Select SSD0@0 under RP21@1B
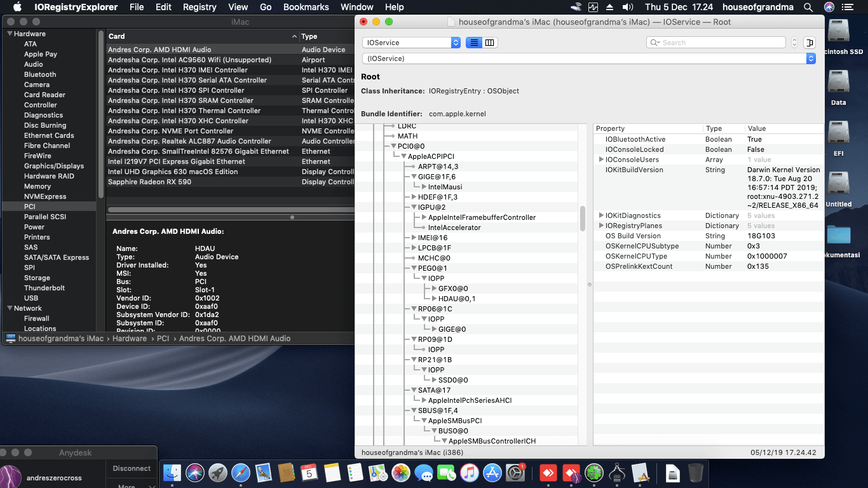868x488 pixels. (453, 380)
